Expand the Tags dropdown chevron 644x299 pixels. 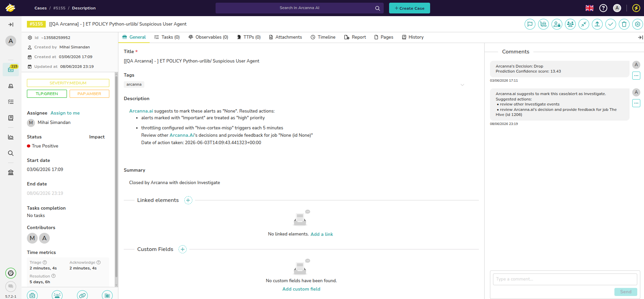coord(462,85)
